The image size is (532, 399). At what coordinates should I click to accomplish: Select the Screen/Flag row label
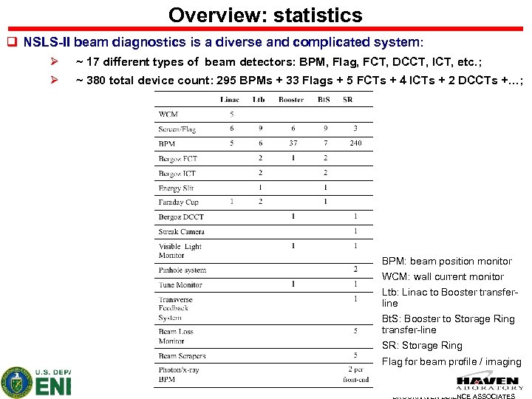click(x=177, y=129)
